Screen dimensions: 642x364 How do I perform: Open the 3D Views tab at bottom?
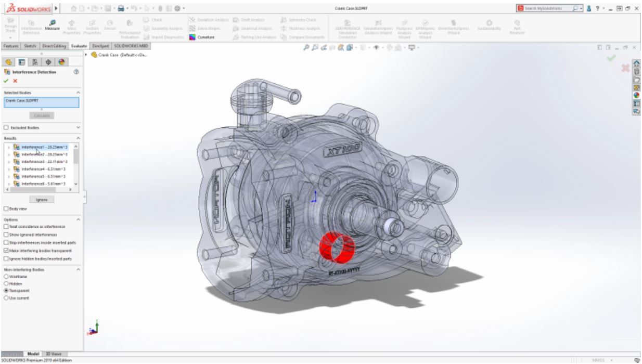pyautogui.click(x=53, y=353)
